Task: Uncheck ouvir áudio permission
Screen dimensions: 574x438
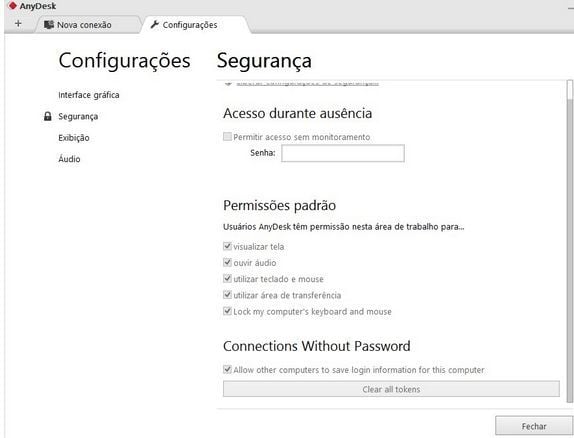Action: [227, 262]
